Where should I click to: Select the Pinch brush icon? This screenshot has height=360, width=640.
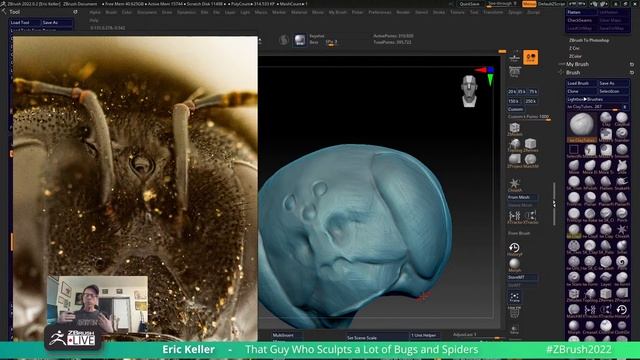[x=622, y=214]
